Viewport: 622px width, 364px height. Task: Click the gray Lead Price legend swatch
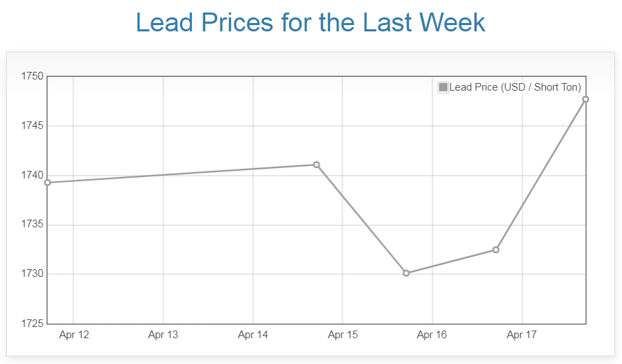[x=443, y=87]
